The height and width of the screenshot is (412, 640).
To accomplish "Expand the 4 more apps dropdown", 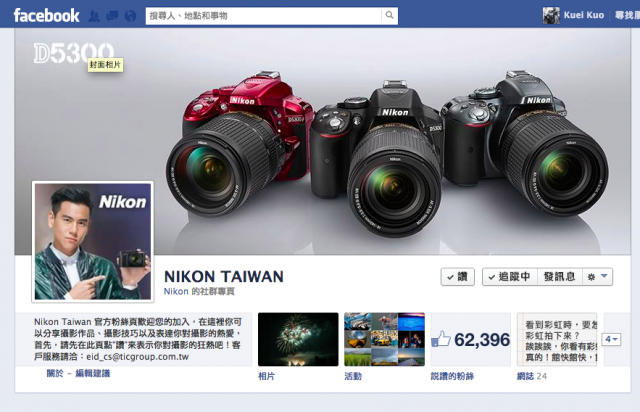I will [611, 339].
